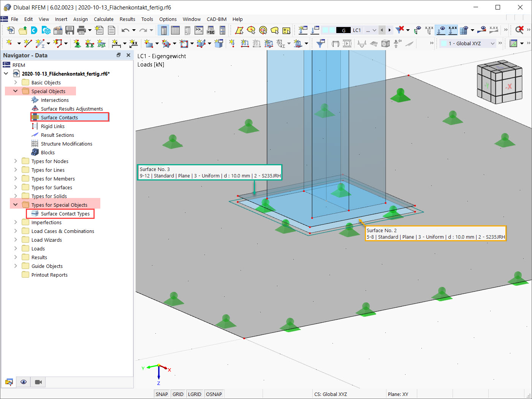
Task: Expand the Basic Objects folder
Action: (15, 82)
